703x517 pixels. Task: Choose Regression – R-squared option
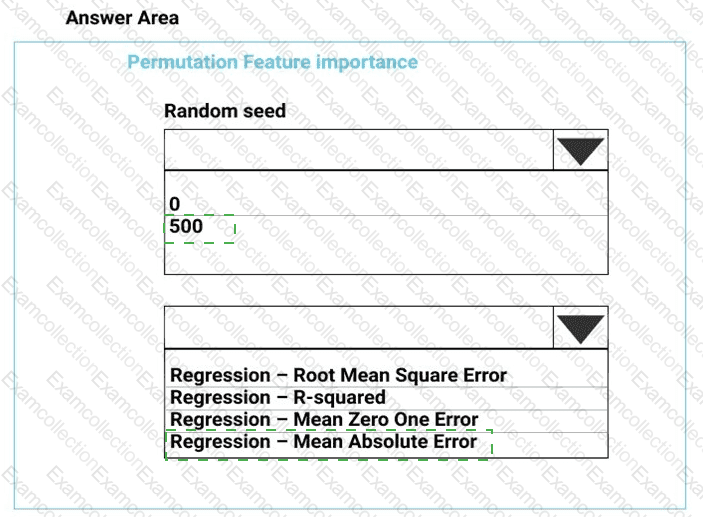[x=278, y=398]
